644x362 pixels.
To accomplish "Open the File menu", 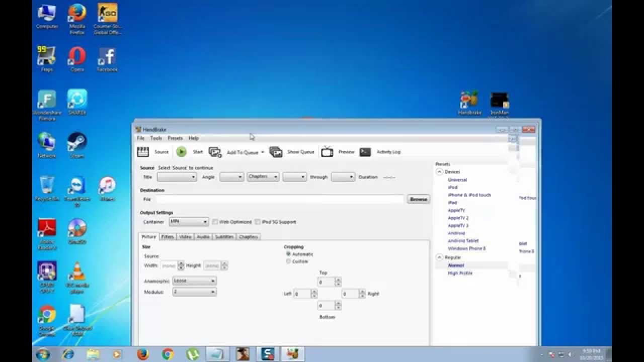I will (140, 138).
